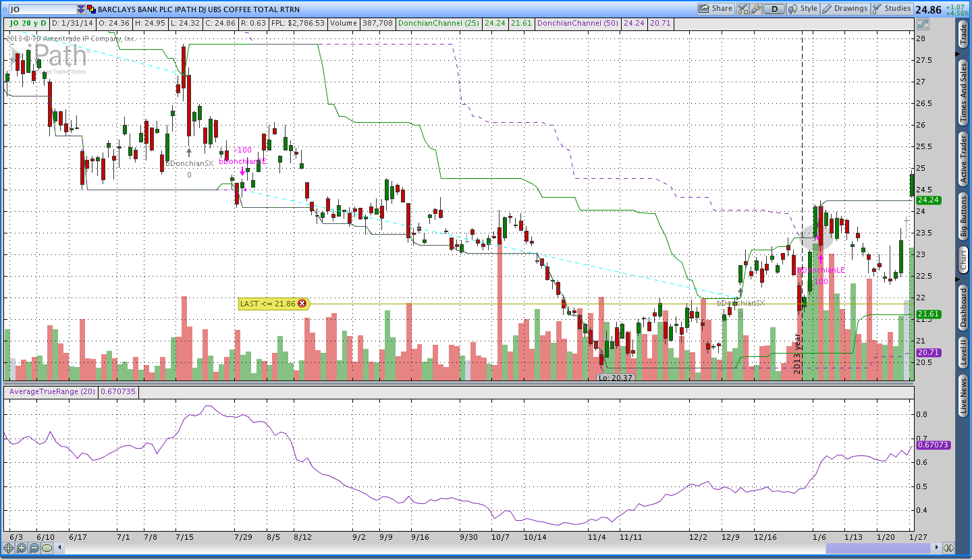Viewport: 972px width, 560px height.
Task: Click the zoom in magnifier icon
Action: (x=21, y=548)
